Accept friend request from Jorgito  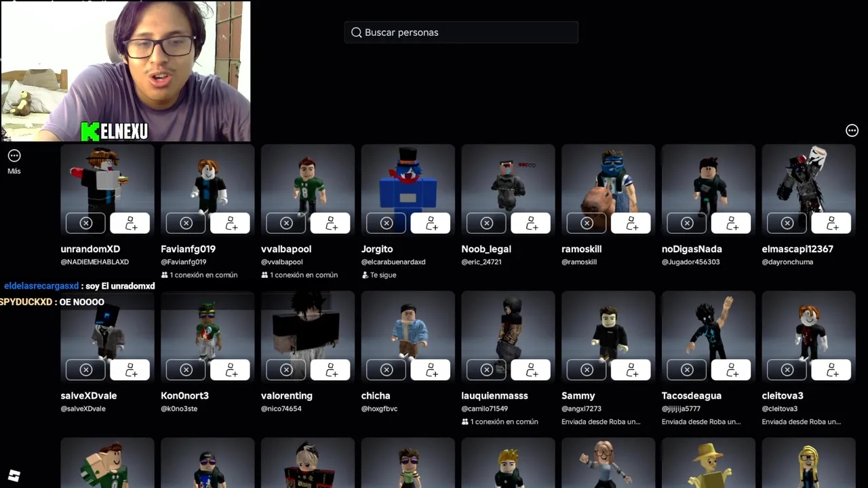tap(431, 223)
